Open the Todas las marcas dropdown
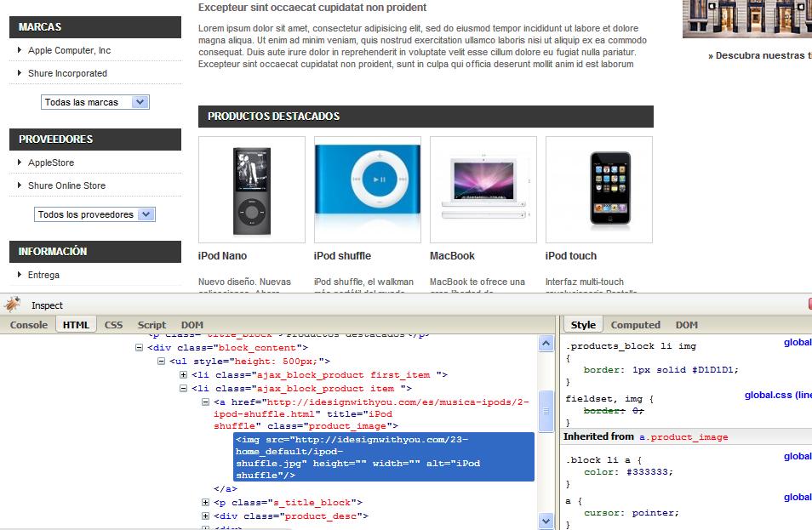812x530 pixels. pyautogui.click(x=95, y=102)
